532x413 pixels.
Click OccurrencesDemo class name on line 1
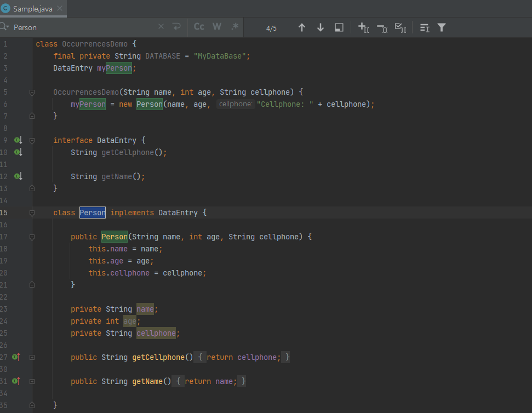[x=95, y=44]
